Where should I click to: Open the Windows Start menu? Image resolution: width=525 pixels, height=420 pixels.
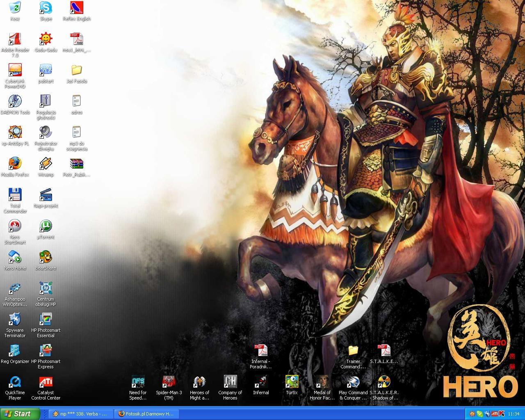[x=20, y=414]
